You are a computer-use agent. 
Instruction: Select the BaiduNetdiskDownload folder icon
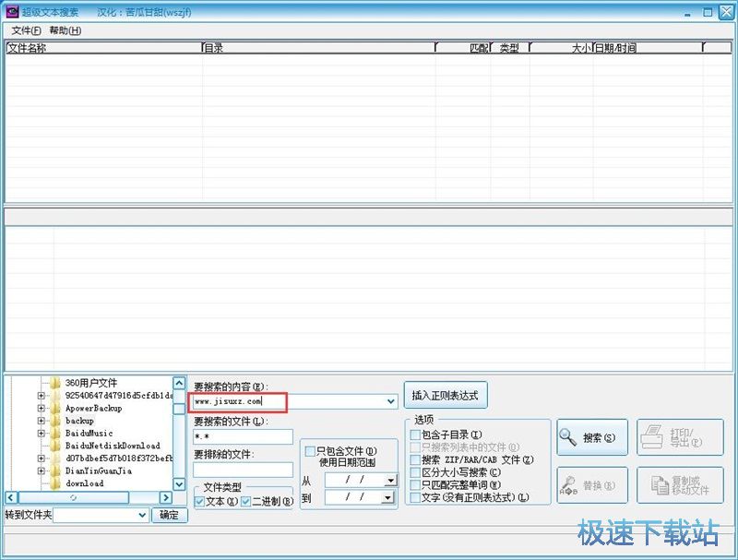pyautogui.click(x=55, y=446)
